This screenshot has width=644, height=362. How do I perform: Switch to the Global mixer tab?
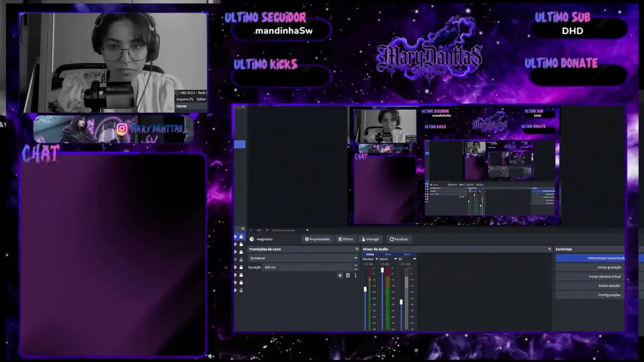(x=370, y=254)
